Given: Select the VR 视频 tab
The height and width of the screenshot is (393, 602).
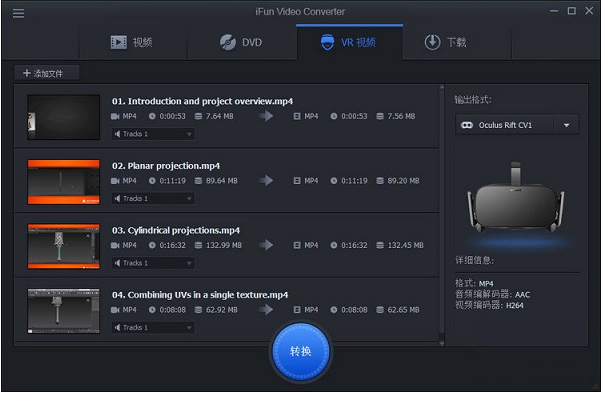Looking at the screenshot, I should [349, 42].
